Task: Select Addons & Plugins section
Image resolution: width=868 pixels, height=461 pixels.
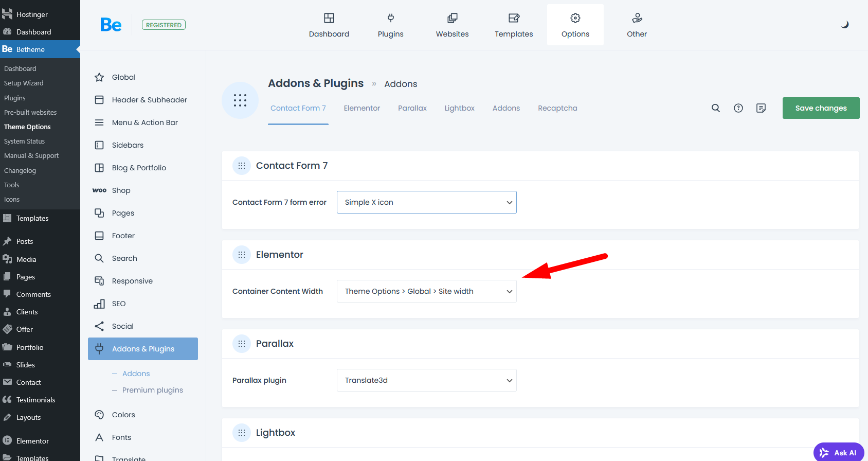Action: 143,349
